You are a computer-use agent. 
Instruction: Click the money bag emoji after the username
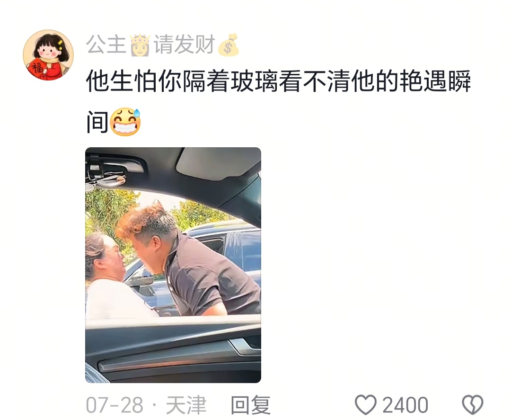(229, 45)
